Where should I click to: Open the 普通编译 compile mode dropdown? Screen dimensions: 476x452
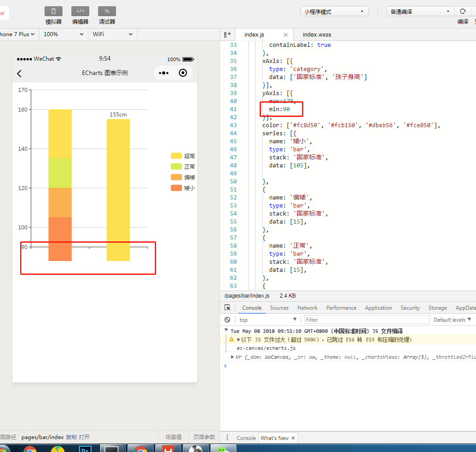tap(420, 10)
